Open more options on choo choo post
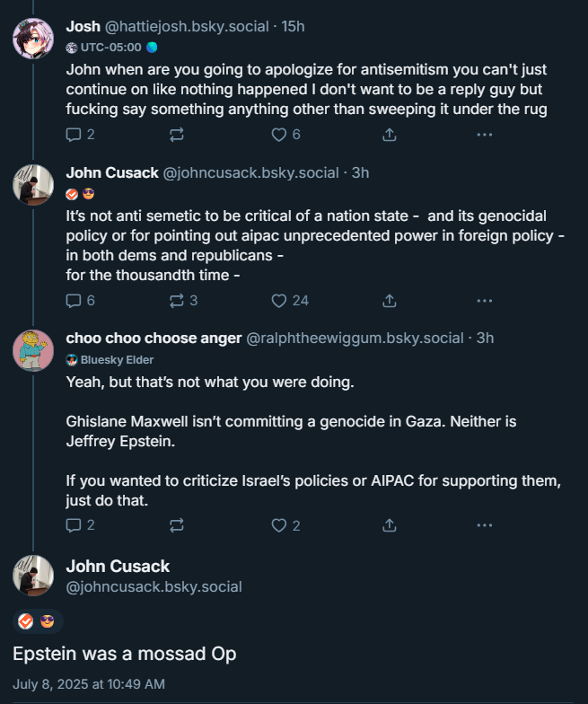The image size is (588, 704). 484,525
